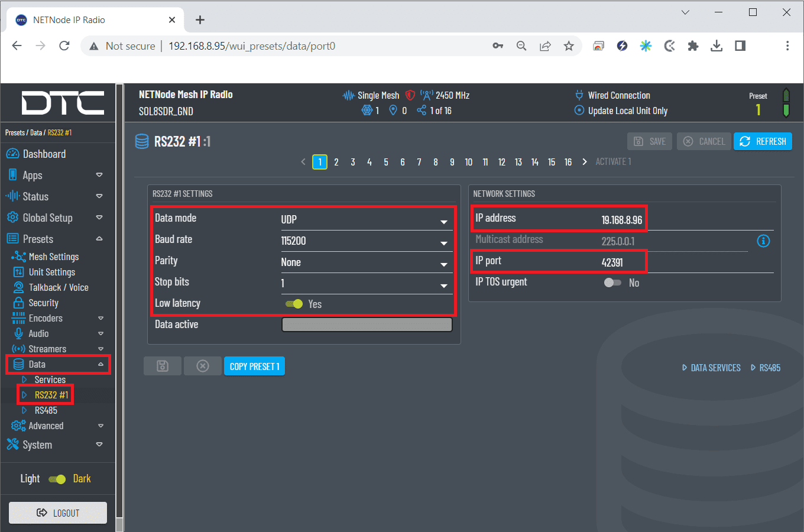The image size is (804, 532).
Task: Switch the Light/Dark theme toggle
Action: pyautogui.click(x=57, y=479)
